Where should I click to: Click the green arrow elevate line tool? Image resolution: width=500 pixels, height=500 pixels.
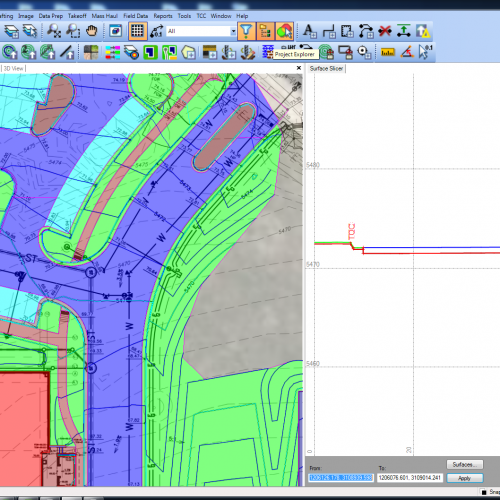pyautogui.click(x=404, y=31)
